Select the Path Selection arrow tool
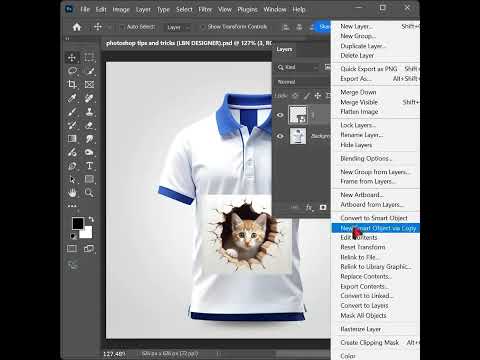 point(72,179)
